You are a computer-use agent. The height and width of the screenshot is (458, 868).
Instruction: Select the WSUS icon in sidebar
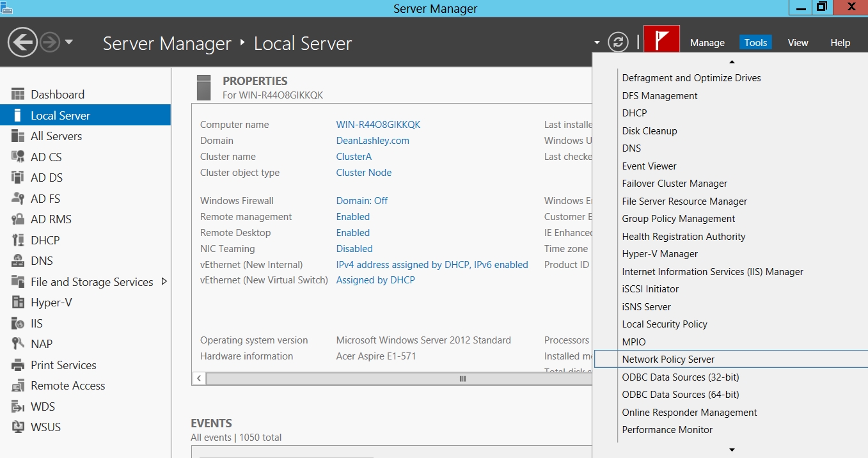18,427
